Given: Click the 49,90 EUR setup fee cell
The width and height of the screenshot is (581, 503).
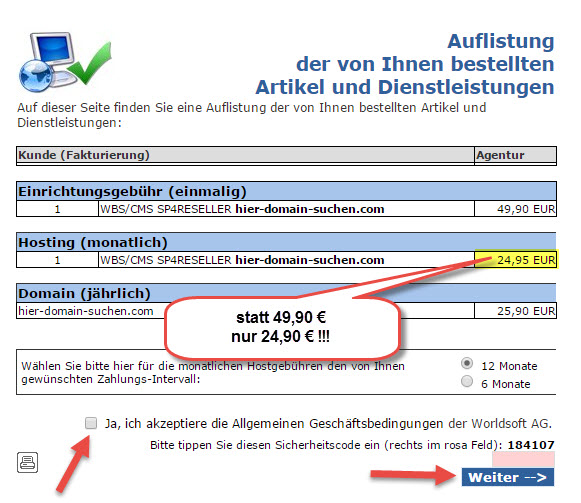Looking at the screenshot, I should (515, 209).
